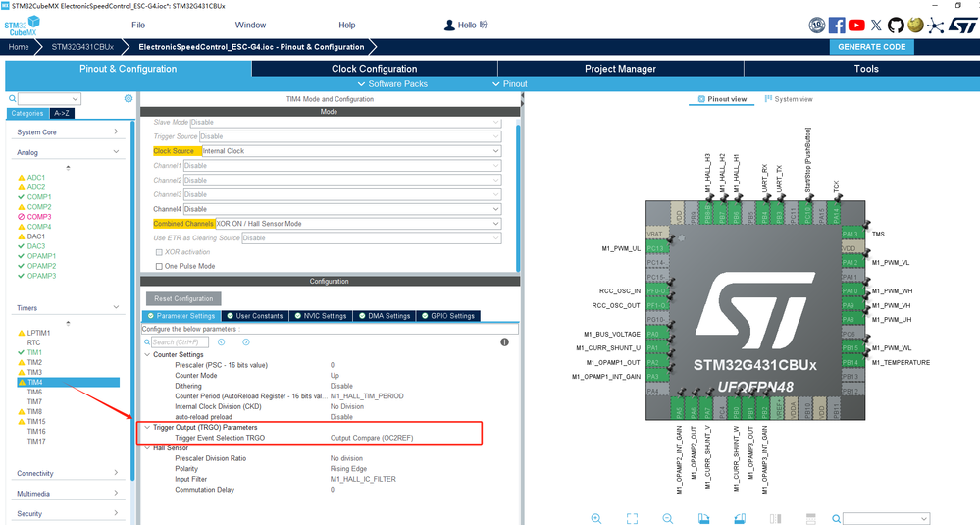Open the Combined Channels dropdown
The image size is (980, 525).
coord(358,224)
